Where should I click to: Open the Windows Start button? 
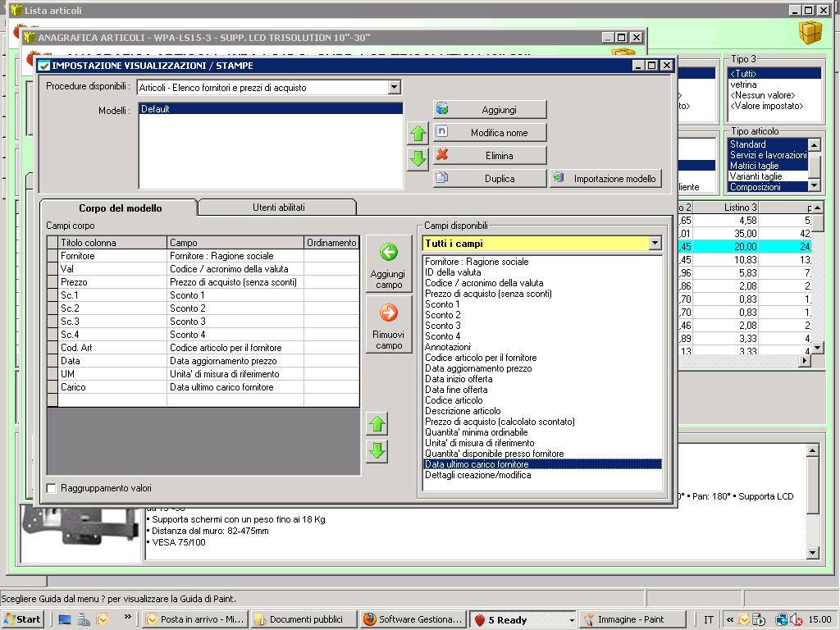[23, 619]
